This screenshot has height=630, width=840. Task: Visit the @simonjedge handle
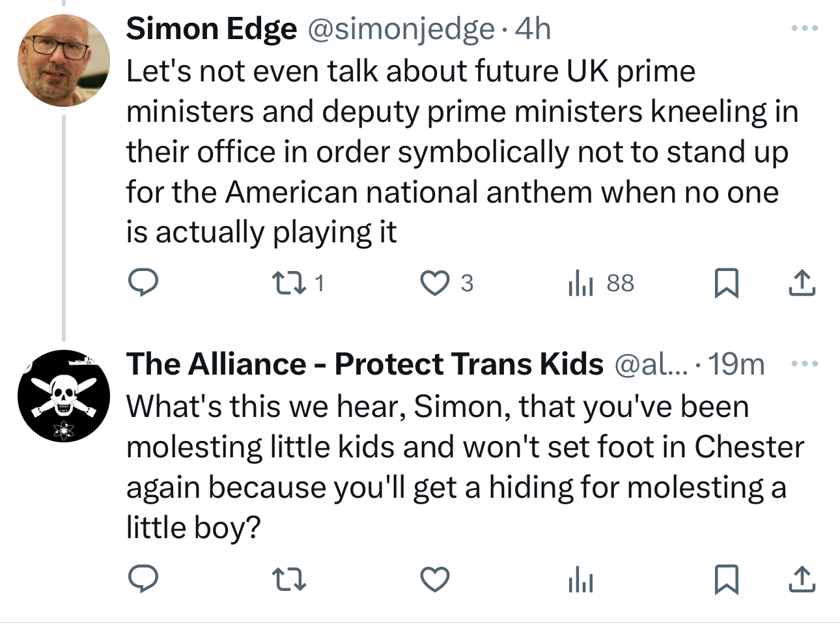[400, 29]
